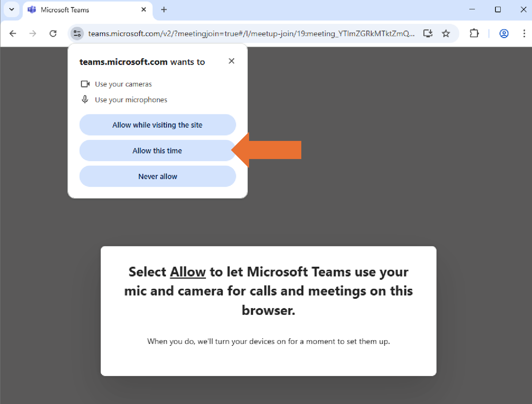Click Never allow button
The image size is (532, 404).
(x=158, y=176)
